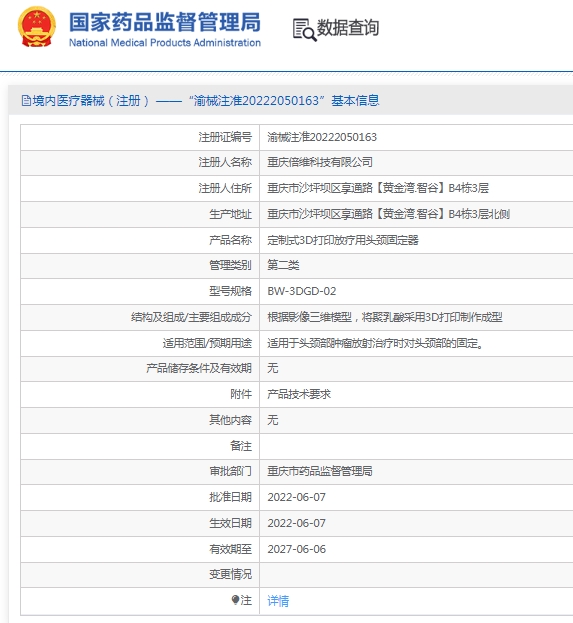573x623 pixels.
Task: Click National Medical Products Administration text
Action: (x=165, y=43)
